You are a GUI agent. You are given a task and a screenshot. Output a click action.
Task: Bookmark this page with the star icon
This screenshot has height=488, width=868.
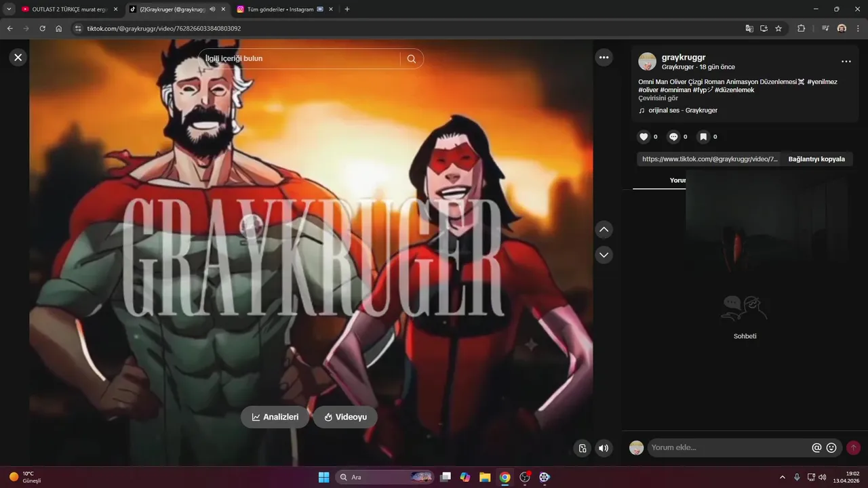click(778, 28)
